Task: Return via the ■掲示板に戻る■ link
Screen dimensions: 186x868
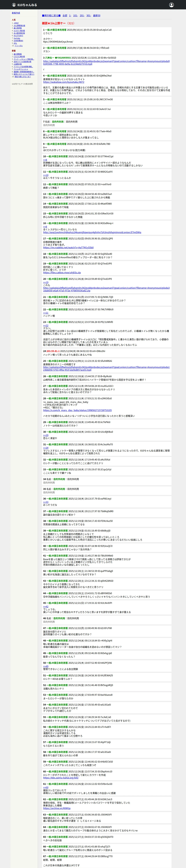Action: coord(51,15)
